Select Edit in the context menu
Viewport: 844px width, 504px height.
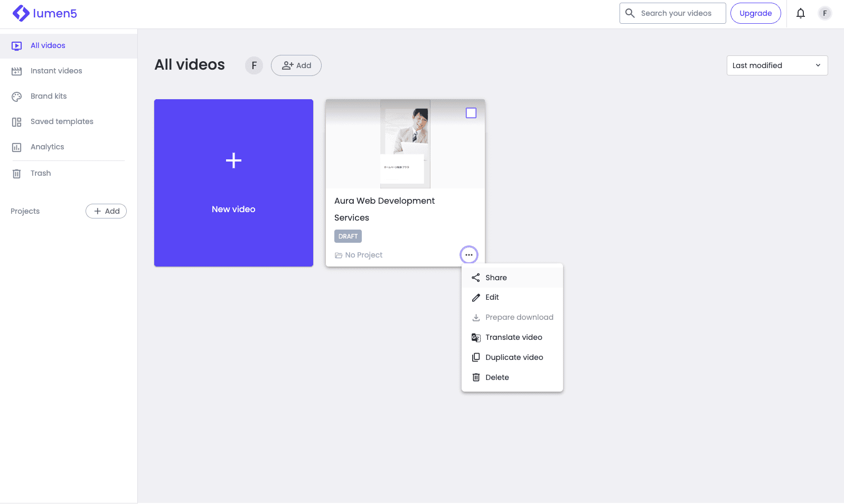coord(492,297)
